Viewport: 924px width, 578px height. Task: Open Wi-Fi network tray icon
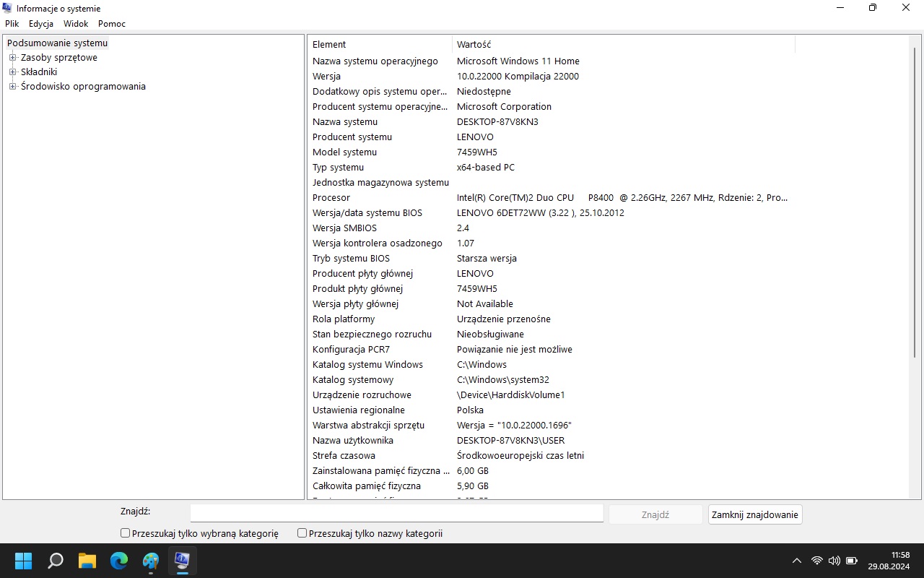[817, 560]
